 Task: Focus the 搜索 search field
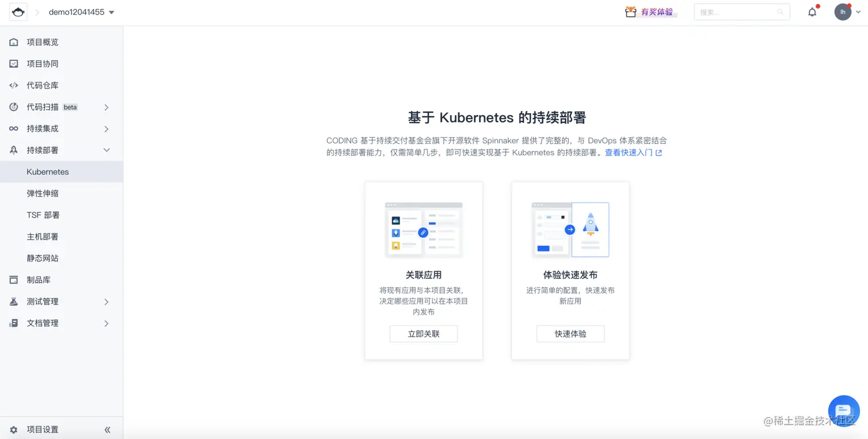pos(742,12)
